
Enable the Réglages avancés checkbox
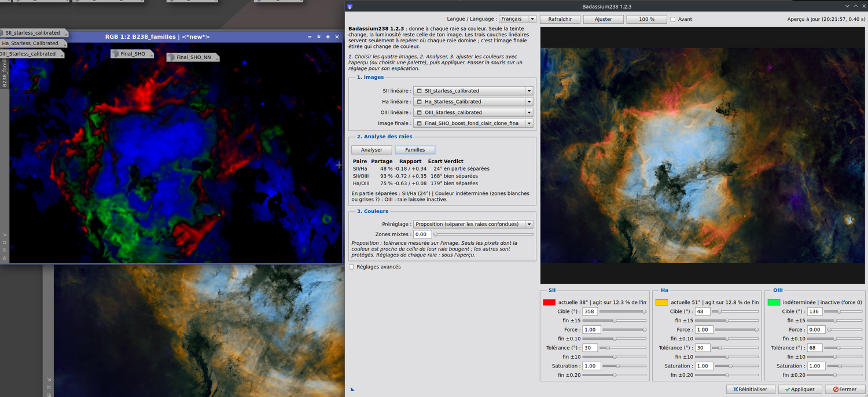351,267
